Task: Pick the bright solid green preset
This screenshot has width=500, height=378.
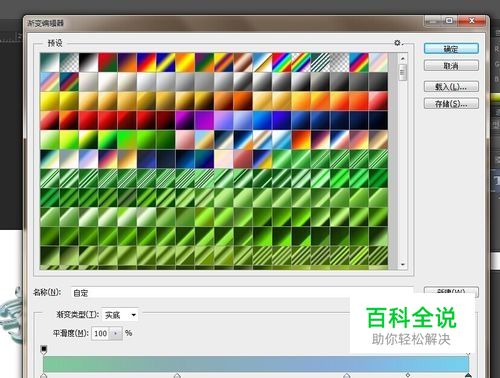Action: tap(127, 140)
